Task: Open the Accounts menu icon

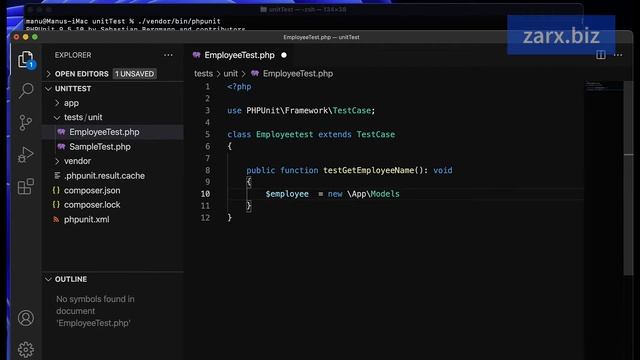Action: (x=26, y=318)
